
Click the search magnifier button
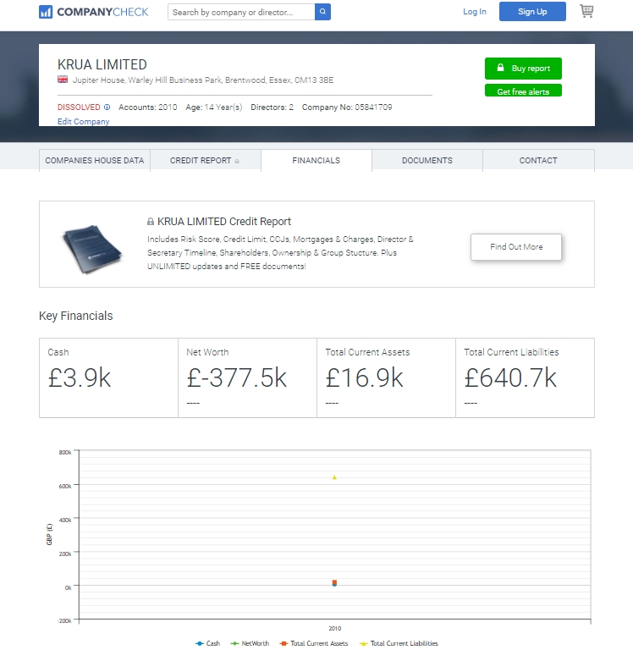click(x=322, y=12)
